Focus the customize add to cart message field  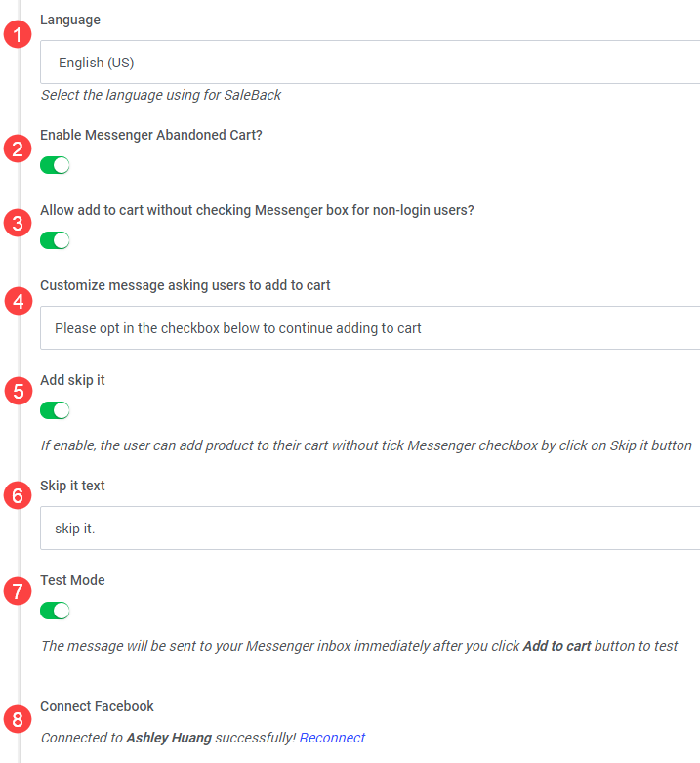pos(370,328)
